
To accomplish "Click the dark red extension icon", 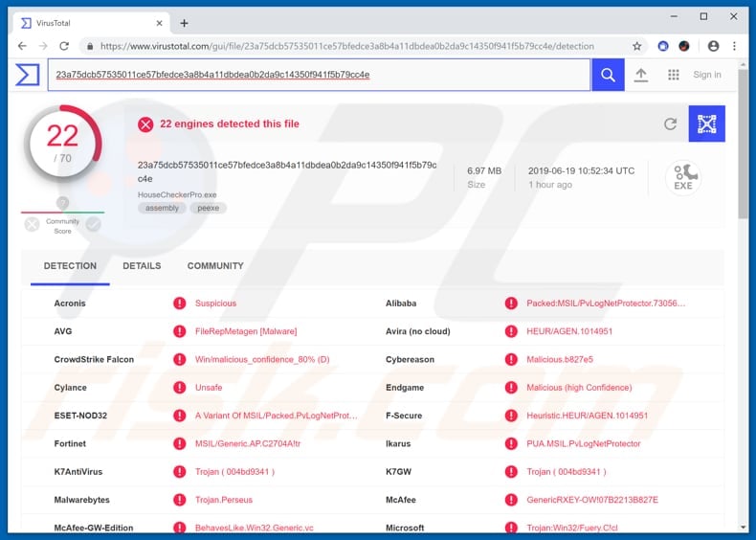I will [683, 46].
